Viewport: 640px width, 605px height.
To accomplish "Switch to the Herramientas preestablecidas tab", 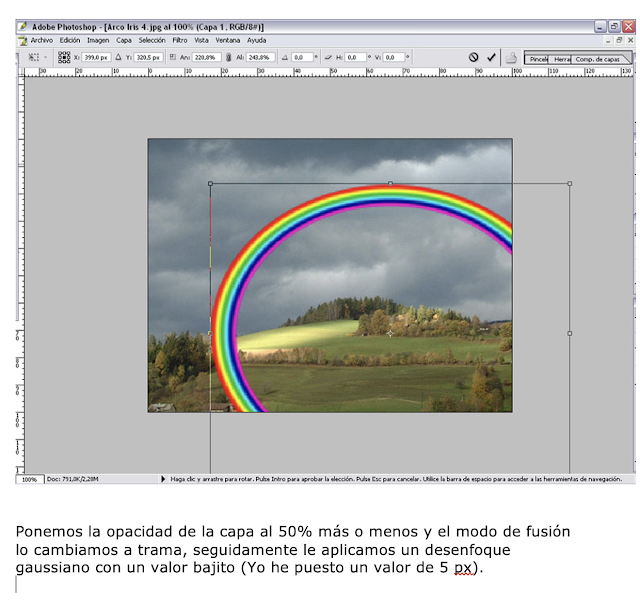I will tap(560, 59).
